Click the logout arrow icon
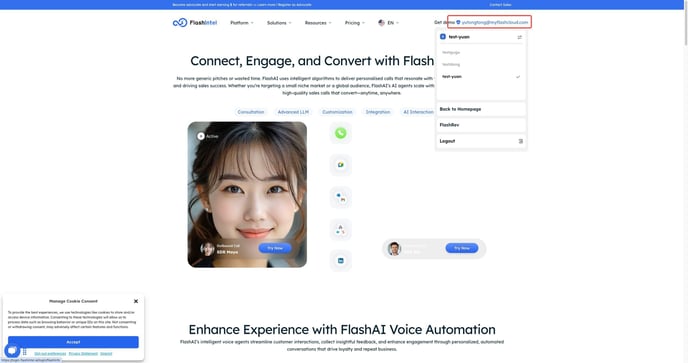 (x=520, y=141)
